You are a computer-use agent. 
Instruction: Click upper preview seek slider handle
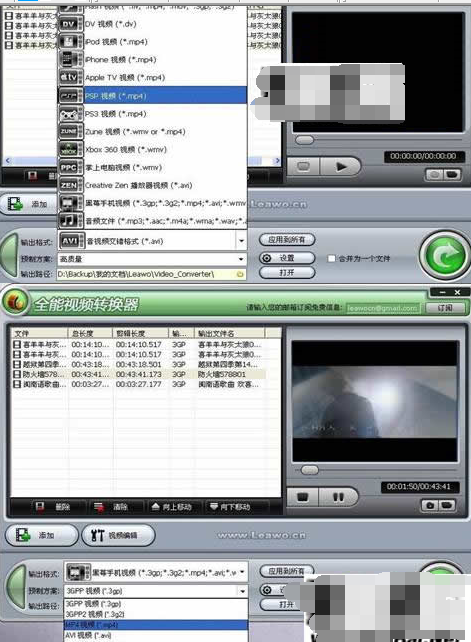click(304, 140)
